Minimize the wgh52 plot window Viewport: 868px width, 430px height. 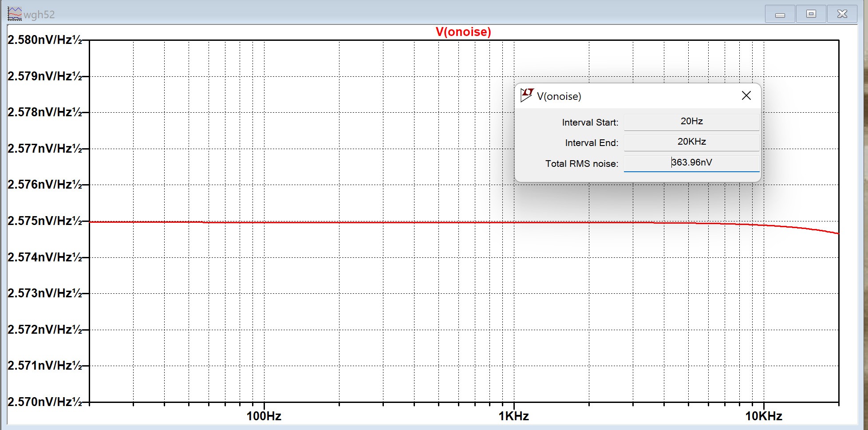(x=780, y=14)
